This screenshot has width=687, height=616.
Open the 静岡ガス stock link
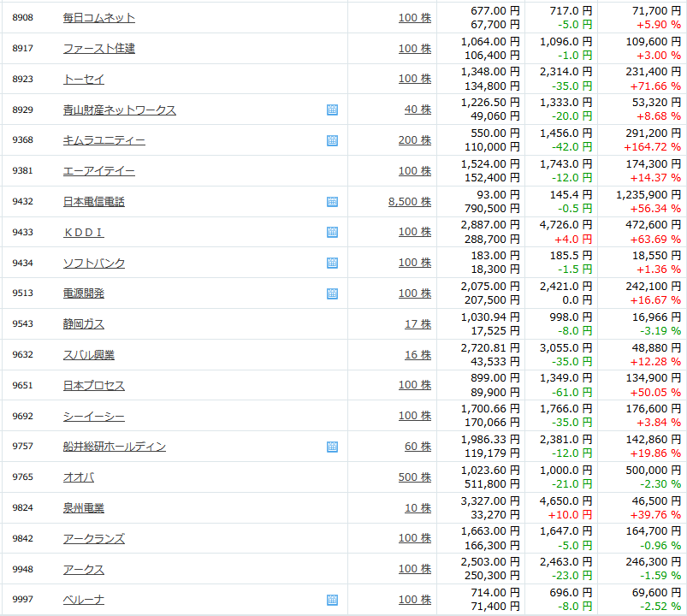click(x=84, y=323)
